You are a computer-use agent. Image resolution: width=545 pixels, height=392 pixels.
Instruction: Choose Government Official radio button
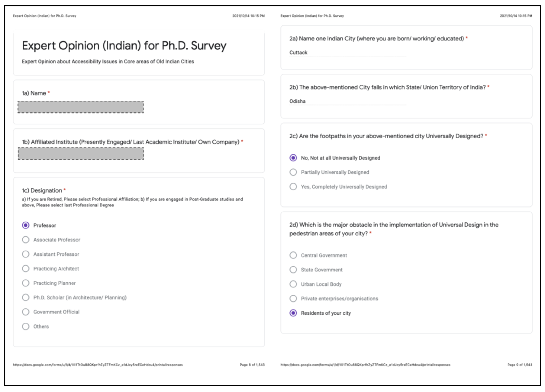[26, 312]
